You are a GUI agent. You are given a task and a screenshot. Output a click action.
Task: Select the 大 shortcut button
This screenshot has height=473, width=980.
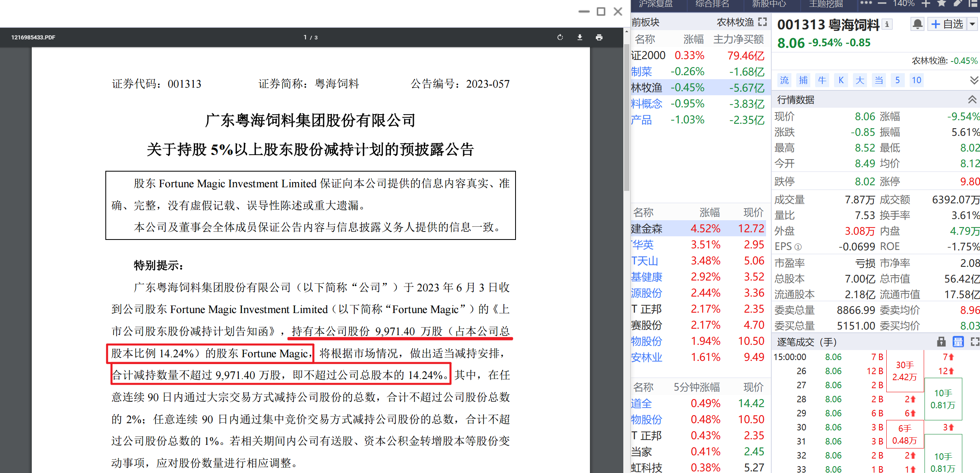pyautogui.click(x=860, y=80)
